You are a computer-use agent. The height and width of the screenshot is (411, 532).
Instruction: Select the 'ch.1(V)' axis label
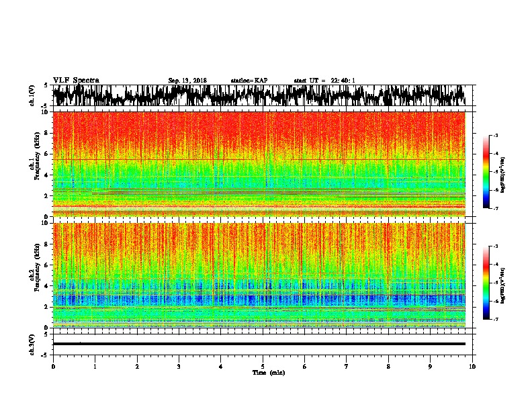pos(32,95)
